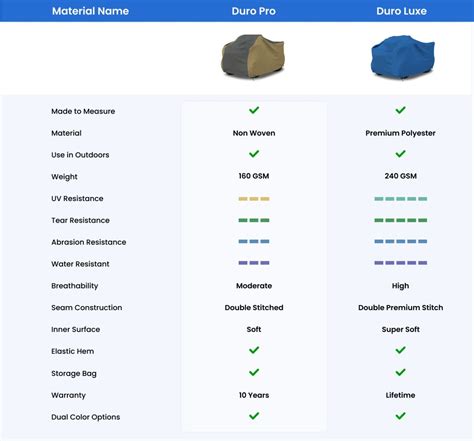Click the 'Premium Polyester' material value
Image resolution: width=474 pixels, height=441 pixels.
400,133
